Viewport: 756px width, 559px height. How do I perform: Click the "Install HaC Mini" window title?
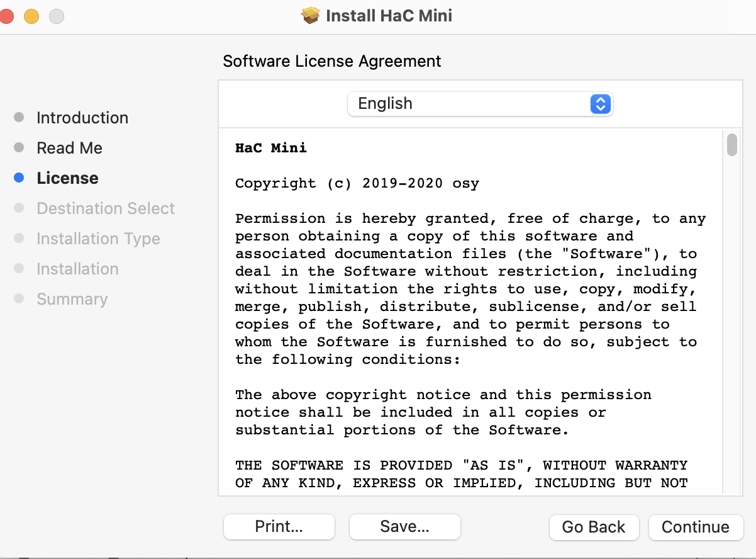tap(389, 16)
